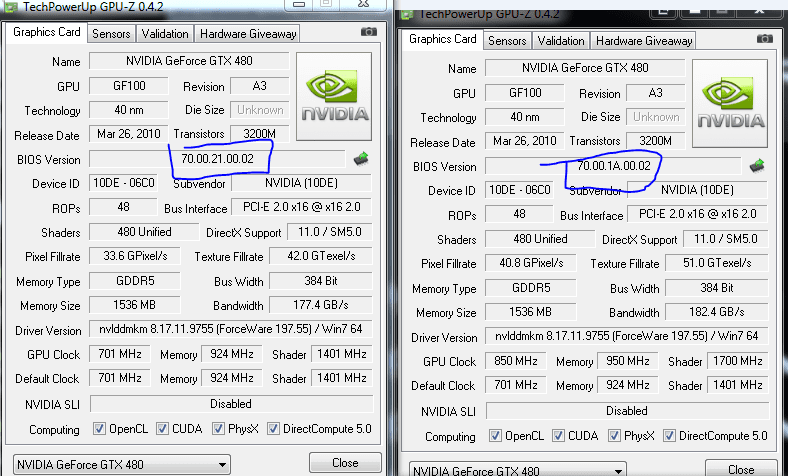Click Driver Version field in left window
The height and width of the screenshot is (476, 788).
(231, 329)
